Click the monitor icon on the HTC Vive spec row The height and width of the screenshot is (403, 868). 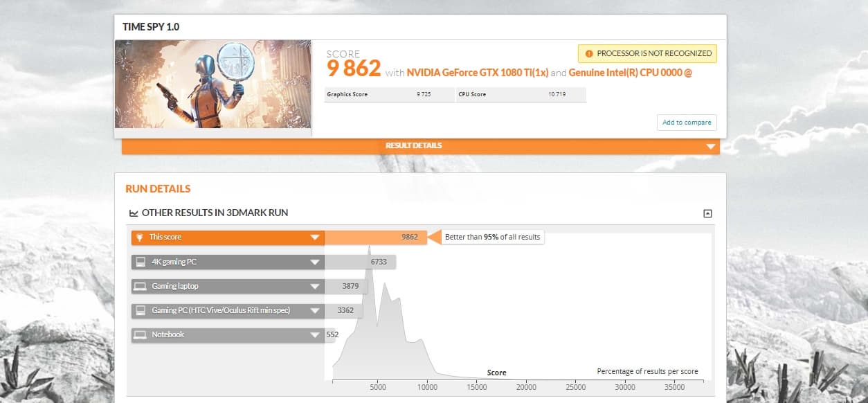pyautogui.click(x=141, y=310)
